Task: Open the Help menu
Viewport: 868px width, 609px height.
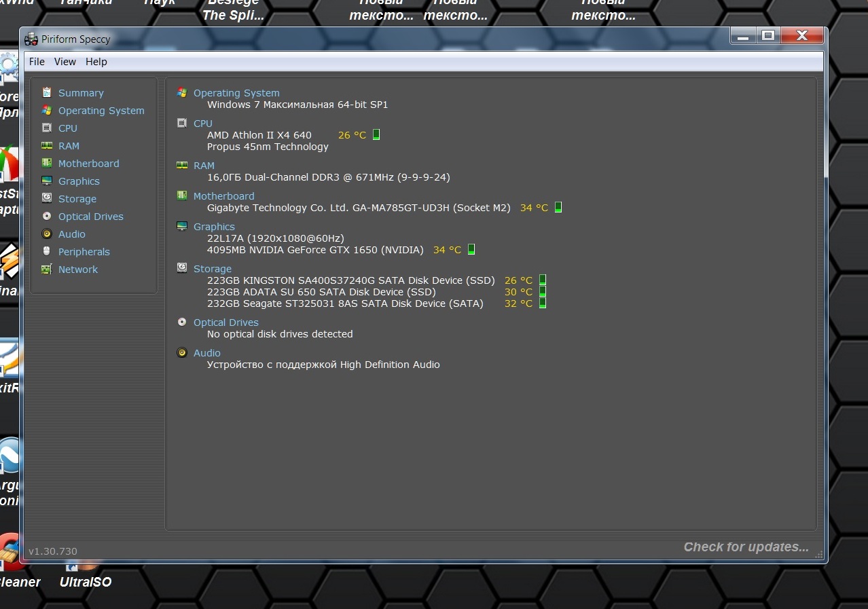Action: click(96, 62)
